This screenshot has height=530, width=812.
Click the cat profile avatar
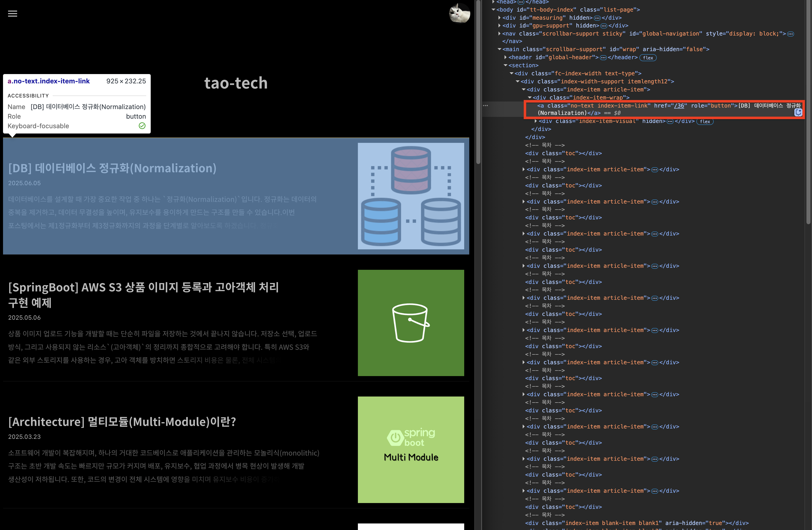click(459, 14)
